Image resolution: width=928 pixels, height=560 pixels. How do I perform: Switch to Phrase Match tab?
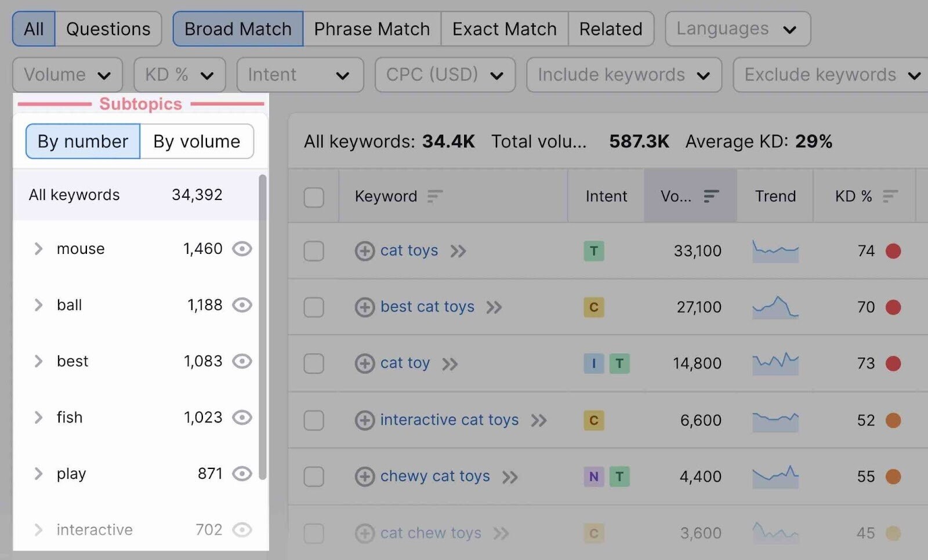(372, 29)
